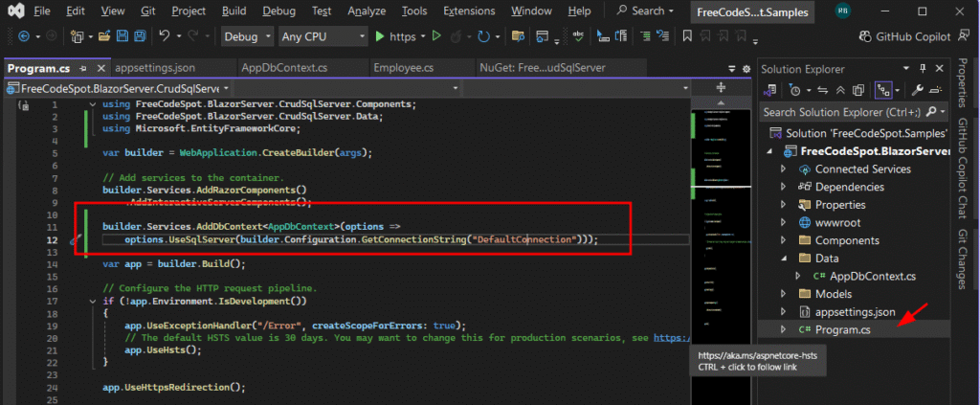
Task: Click the Navigate Backward arrow icon
Action: [x=24, y=37]
